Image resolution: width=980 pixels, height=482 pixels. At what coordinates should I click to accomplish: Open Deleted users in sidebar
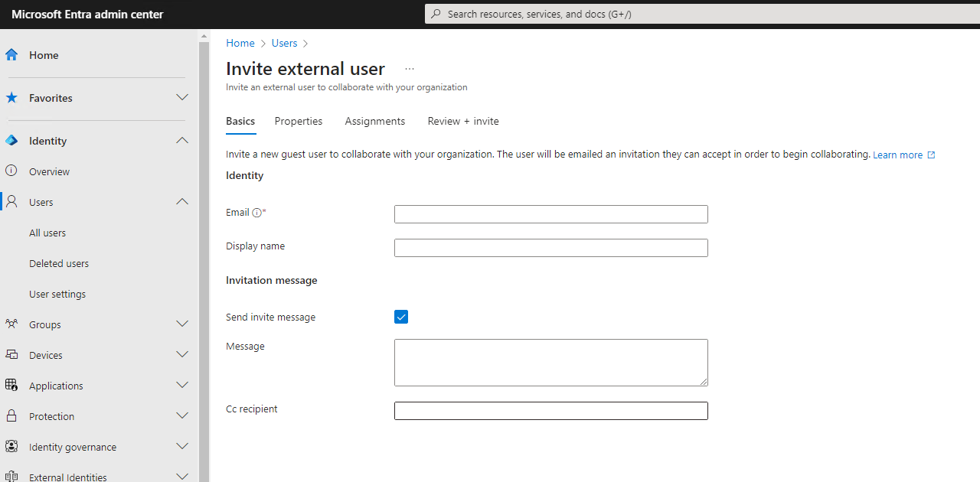pyautogui.click(x=59, y=263)
